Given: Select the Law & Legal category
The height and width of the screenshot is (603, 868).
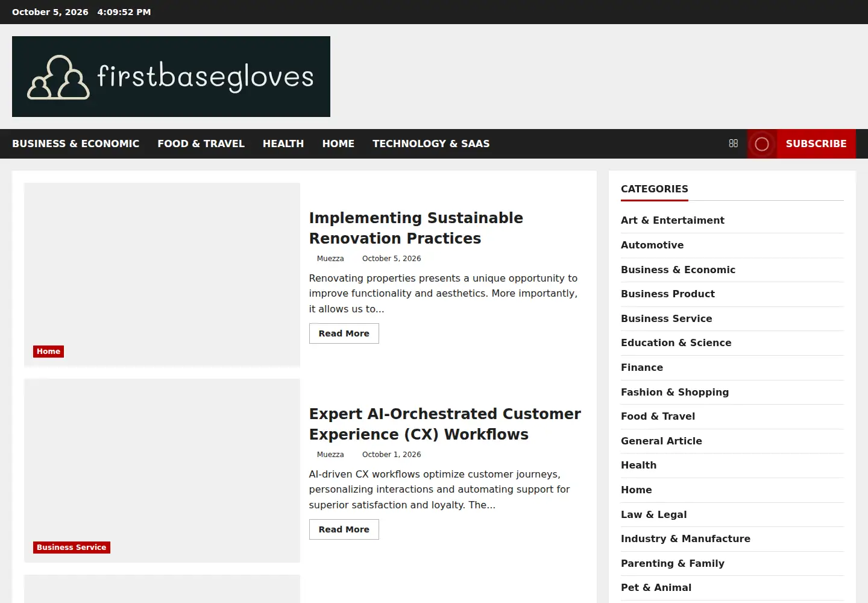Looking at the screenshot, I should point(654,514).
